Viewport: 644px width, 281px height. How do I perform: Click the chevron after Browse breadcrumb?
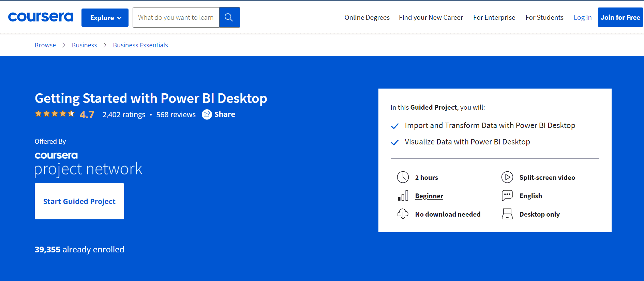64,45
